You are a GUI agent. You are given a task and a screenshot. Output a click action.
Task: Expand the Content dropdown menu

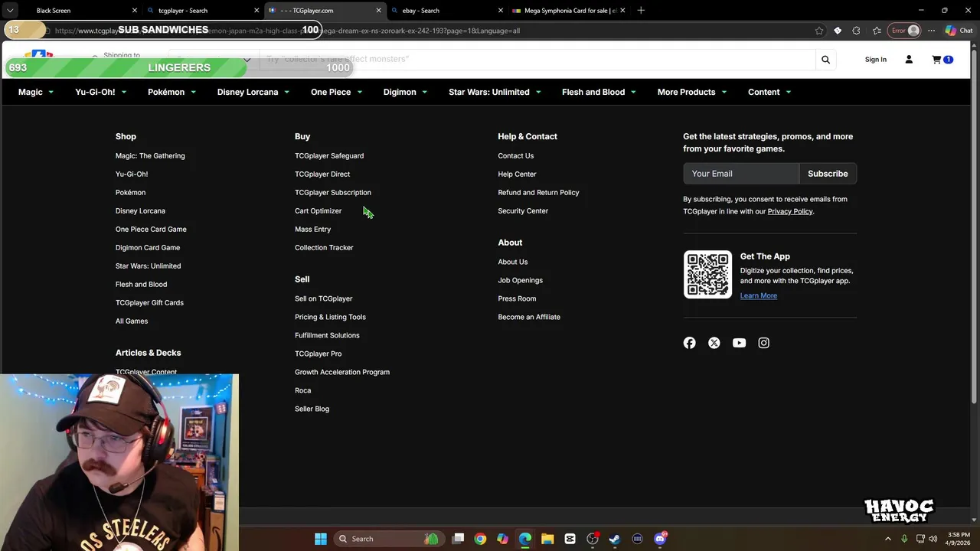pyautogui.click(x=769, y=92)
